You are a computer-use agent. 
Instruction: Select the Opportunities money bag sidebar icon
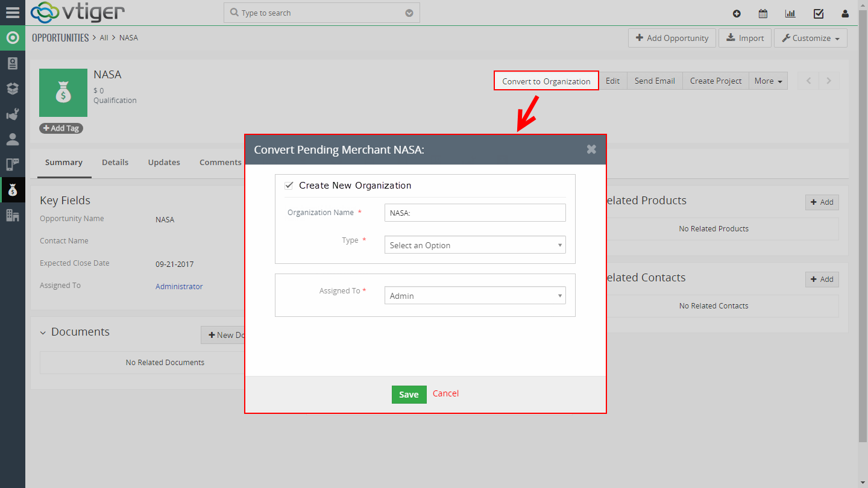[x=13, y=190]
